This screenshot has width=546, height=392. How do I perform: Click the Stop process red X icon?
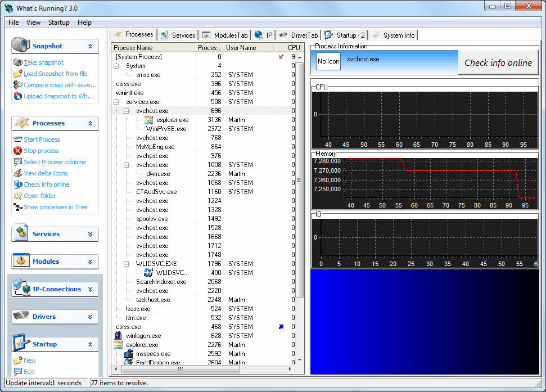pyautogui.click(x=18, y=151)
